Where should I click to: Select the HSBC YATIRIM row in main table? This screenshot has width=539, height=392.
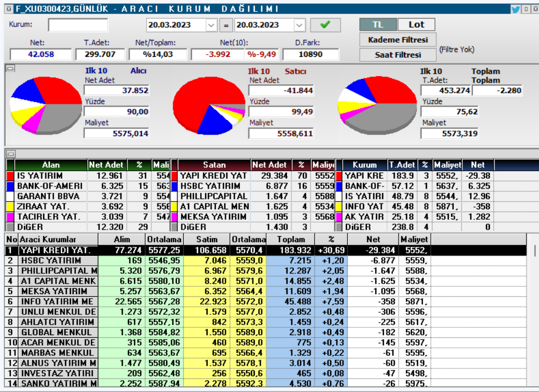point(265,261)
